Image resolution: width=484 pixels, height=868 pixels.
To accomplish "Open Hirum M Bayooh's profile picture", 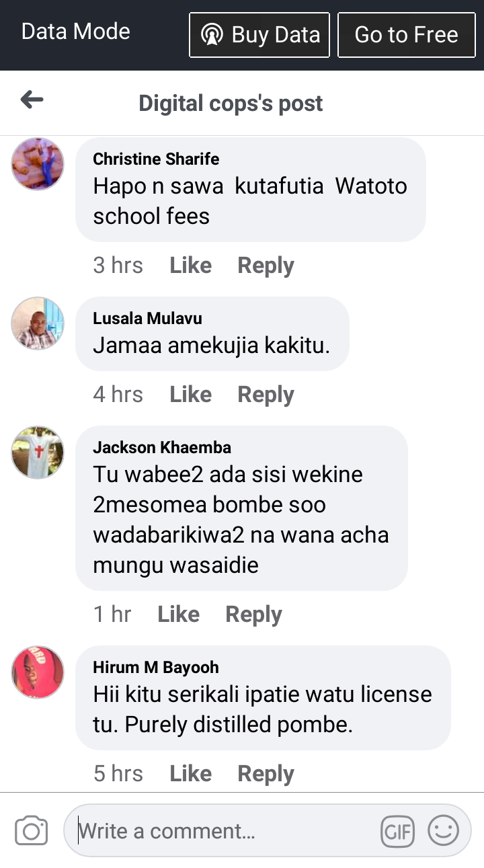I will (x=38, y=672).
